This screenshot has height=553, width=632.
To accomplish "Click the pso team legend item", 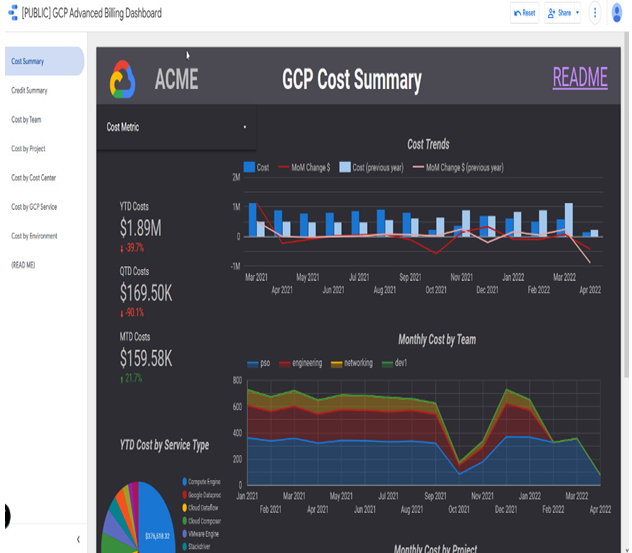I will tap(258, 363).
